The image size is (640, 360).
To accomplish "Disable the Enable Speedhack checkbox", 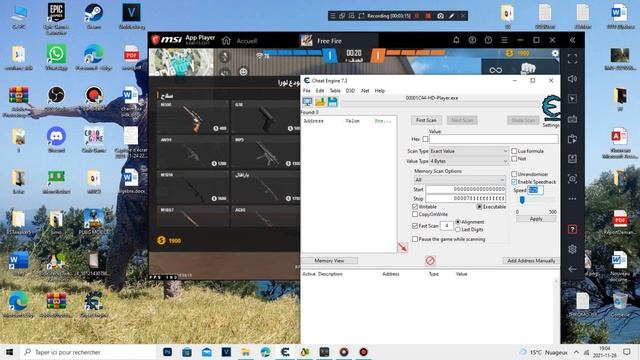I will click(514, 182).
